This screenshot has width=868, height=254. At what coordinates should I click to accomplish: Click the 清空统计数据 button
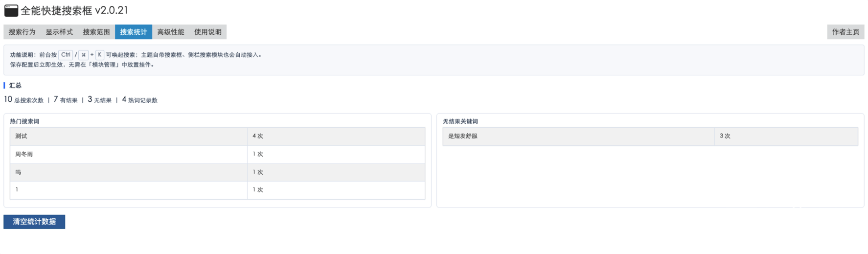(x=34, y=222)
